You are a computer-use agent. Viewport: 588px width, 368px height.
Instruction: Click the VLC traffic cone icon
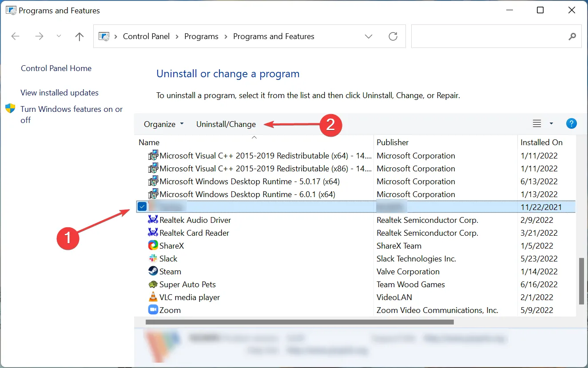point(153,297)
